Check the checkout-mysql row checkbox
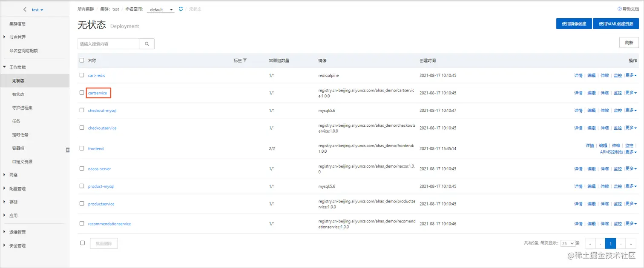Image resolution: width=644 pixels, height=268 pixels. pos(82,110)
